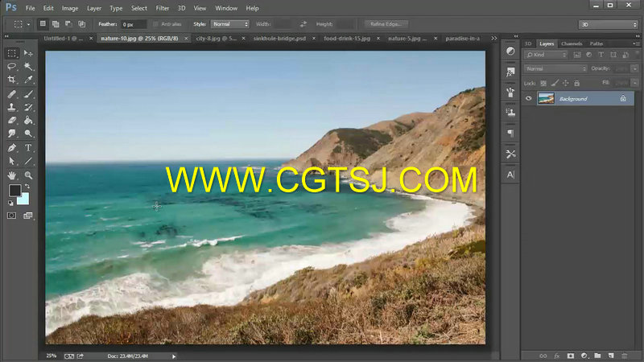Select the Type tool

pos(28,148)
